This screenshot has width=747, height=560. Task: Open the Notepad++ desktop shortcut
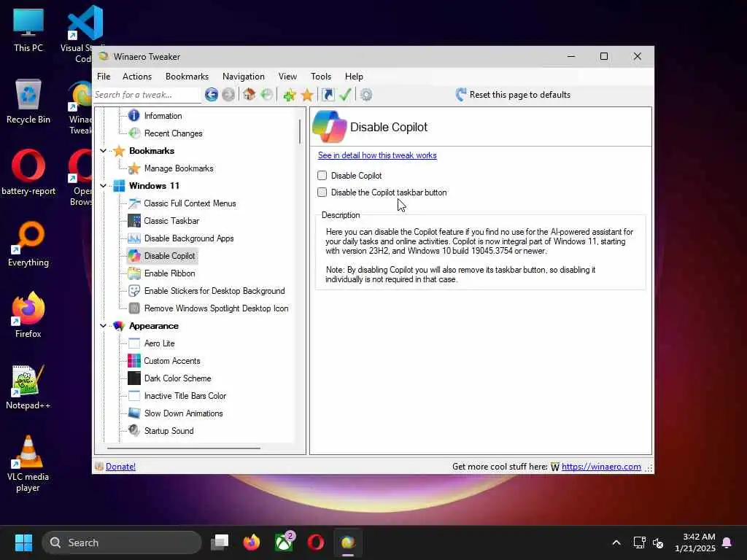28,386
